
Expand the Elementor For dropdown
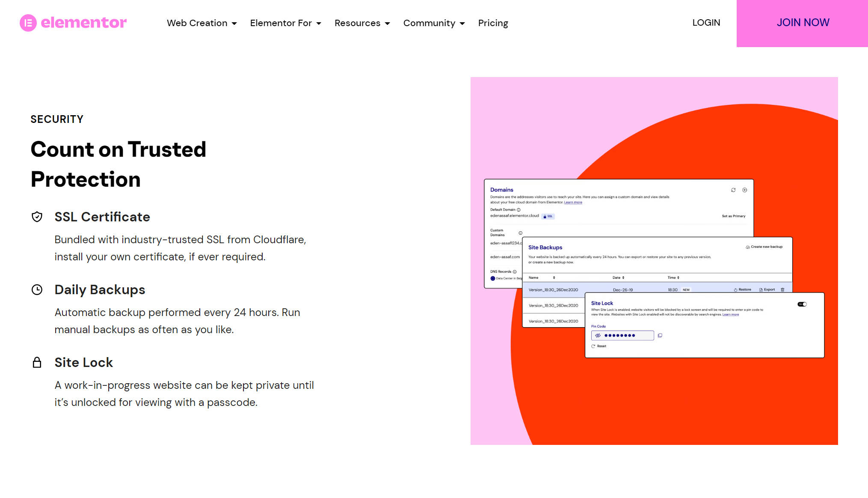click(x=285, y=23)
